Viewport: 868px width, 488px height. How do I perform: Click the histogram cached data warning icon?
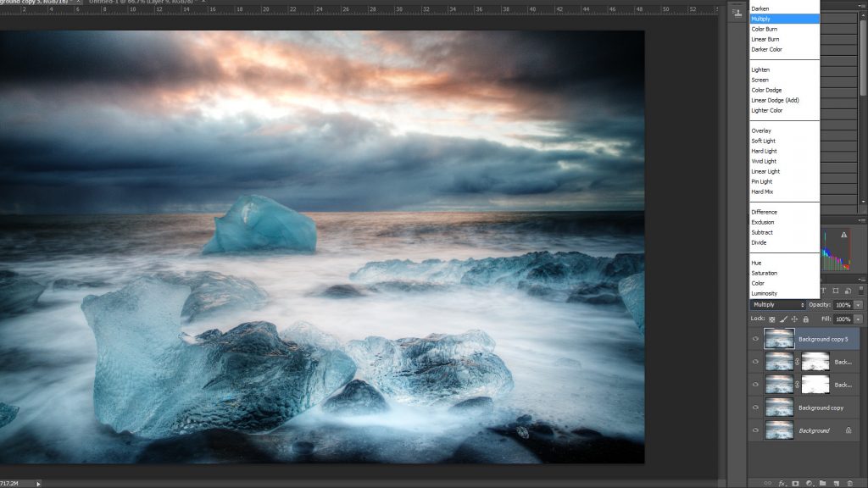[x=843, y=236]
